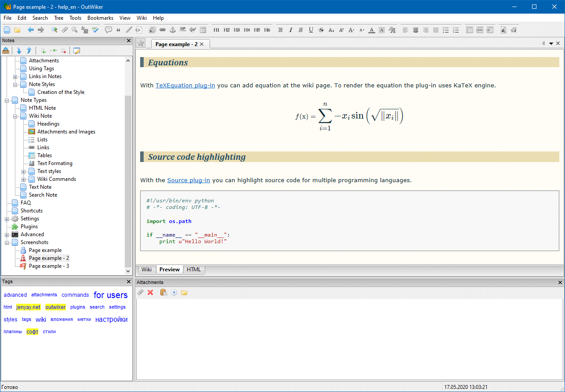Open the Tools menu

[75, 18]
